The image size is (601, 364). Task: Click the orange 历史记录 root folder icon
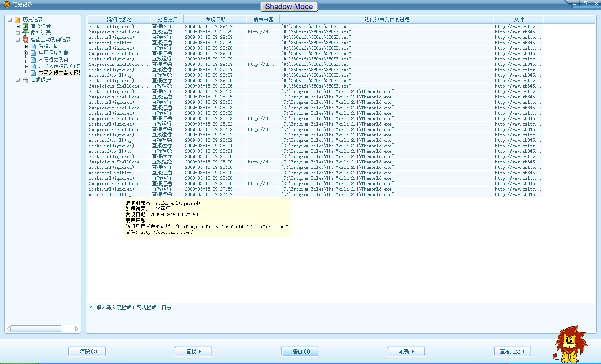click(18, 20)
